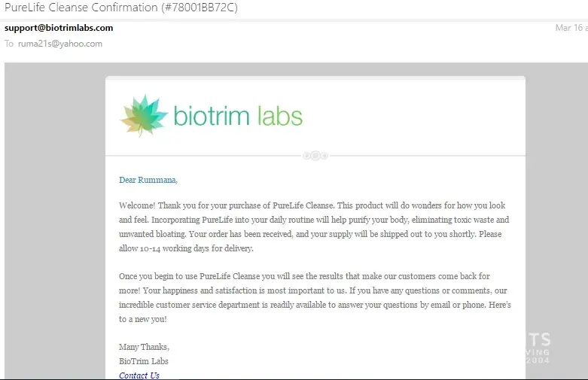Click sender address support@biotrimlabs.com
588x380 pixels.
pos(59,28)
